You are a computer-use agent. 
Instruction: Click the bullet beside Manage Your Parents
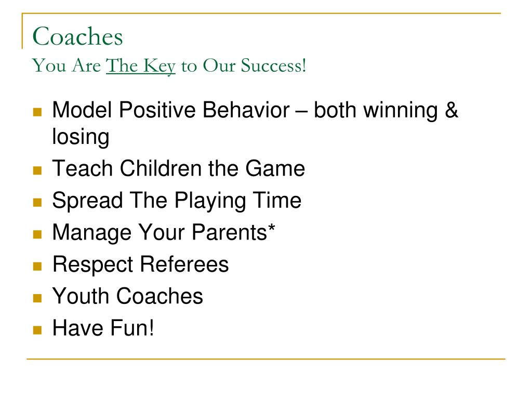37,234
